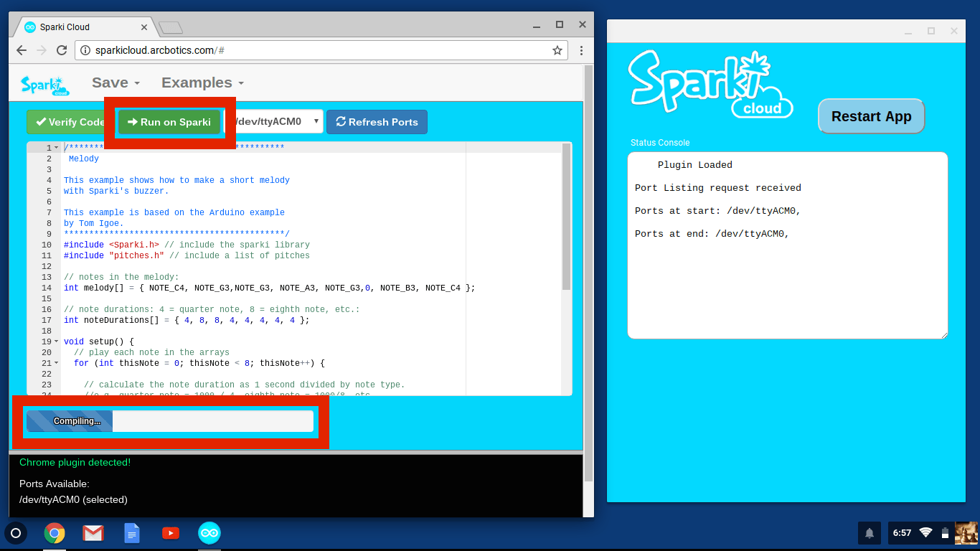Click the code editor vertical scrollbar
Image resolution: width=980 pixels, height=551 pixels.
pos(567,217)
